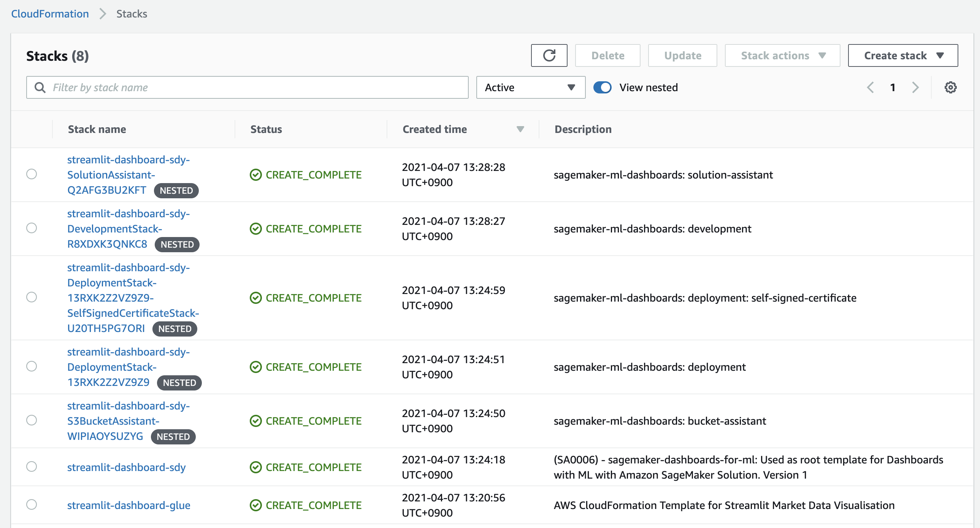Click the search magnifier icon in filter
980x528 pixels.
[40, 87]
